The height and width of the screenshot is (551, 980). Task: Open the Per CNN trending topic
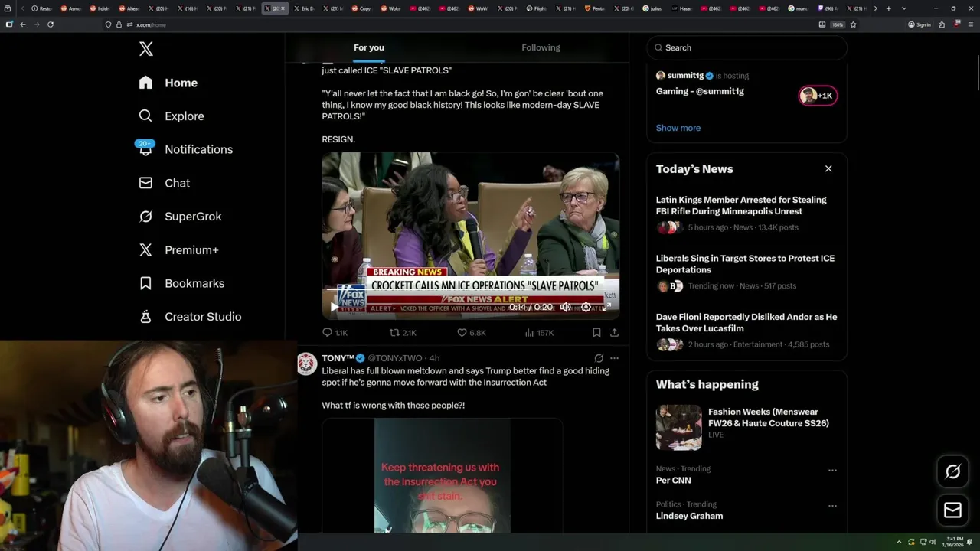click(x=674, y=481)
